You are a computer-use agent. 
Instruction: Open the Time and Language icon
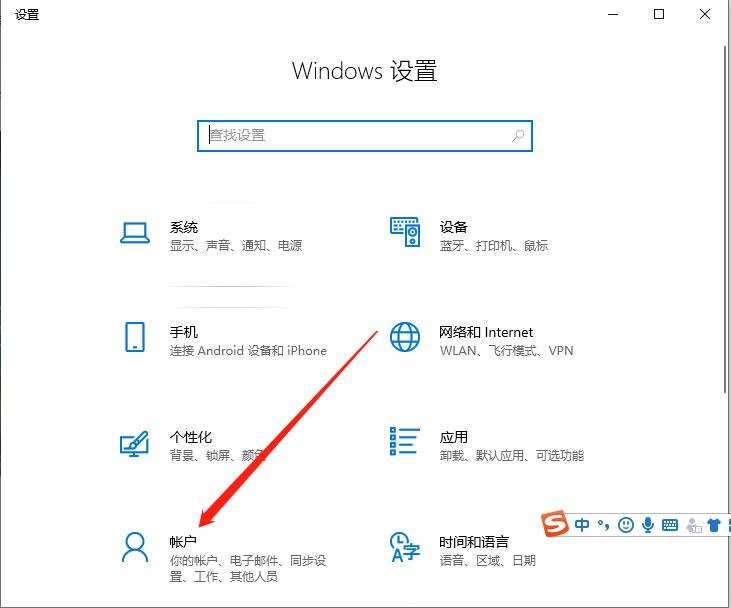405,547
